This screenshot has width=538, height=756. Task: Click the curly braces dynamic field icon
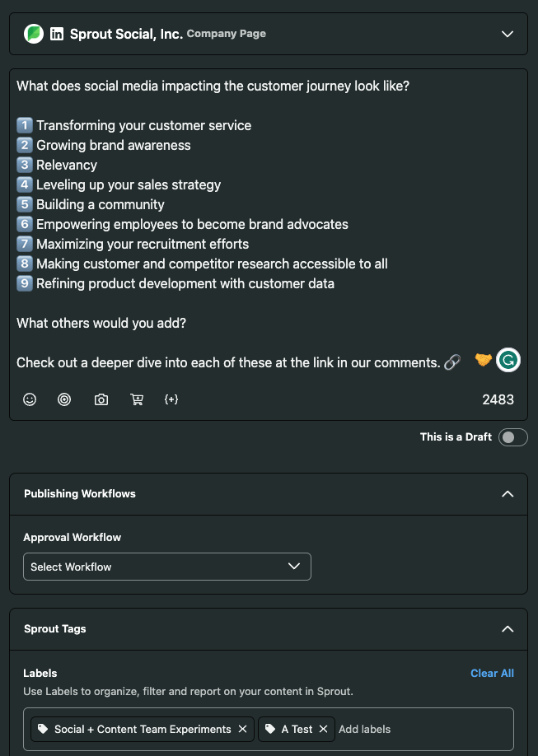[x=171, y=399]
